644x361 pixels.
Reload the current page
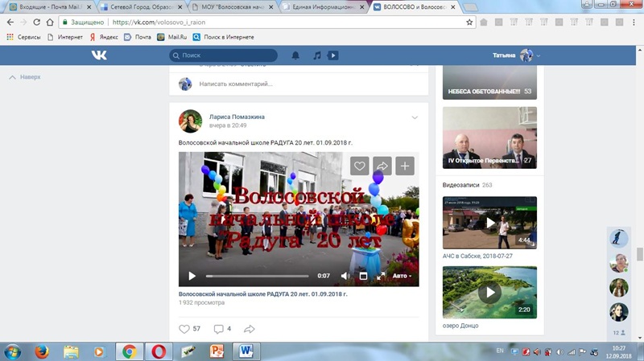(36, 23)
